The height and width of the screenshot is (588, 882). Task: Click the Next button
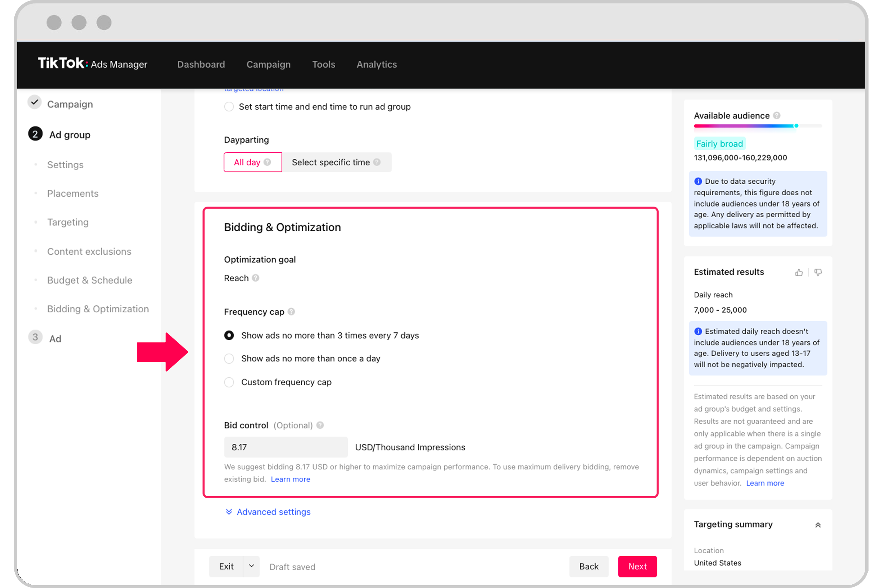pyautogui.click(x=637, y=566)
